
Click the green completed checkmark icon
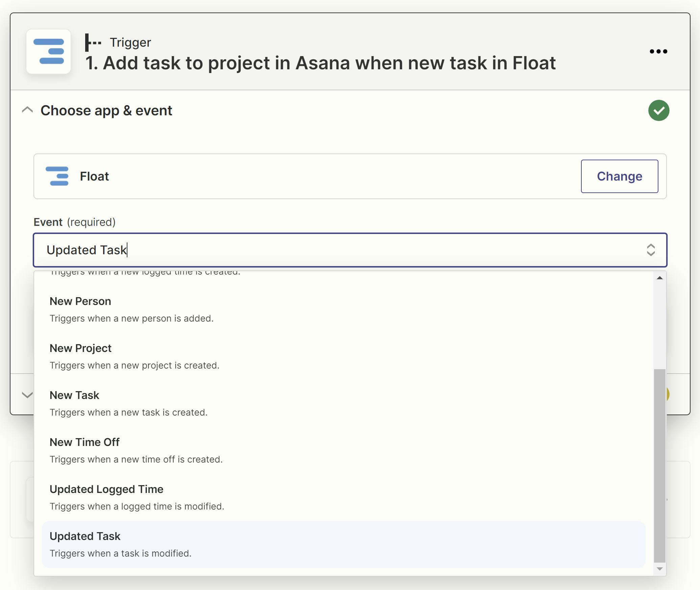pyautogui.click(x=658, y=111)
